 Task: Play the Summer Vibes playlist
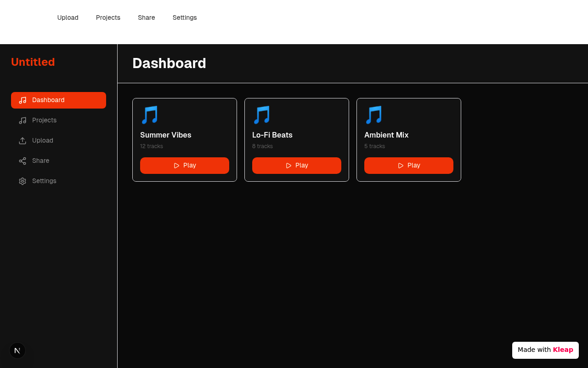tap(185, 166)
